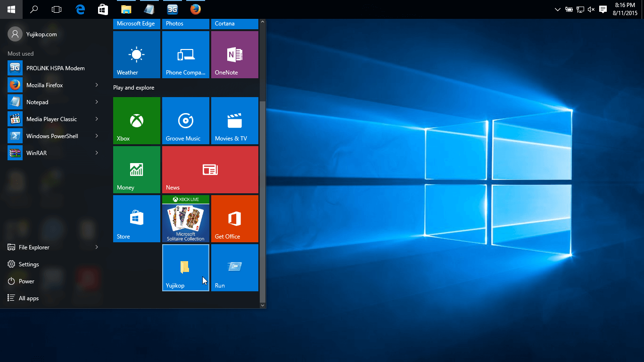Expand Notepad jump list arrow
Screen dimensions: 644x362
[x=97, y=102]
